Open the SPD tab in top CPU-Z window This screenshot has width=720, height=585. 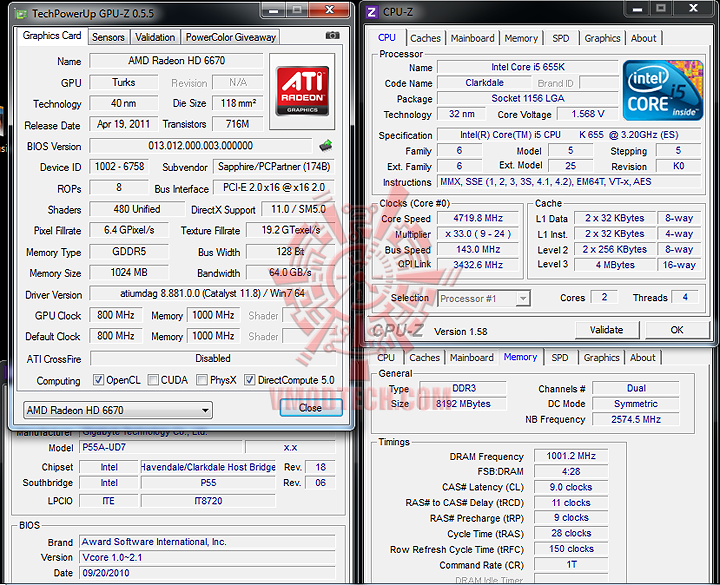(561, 38)
